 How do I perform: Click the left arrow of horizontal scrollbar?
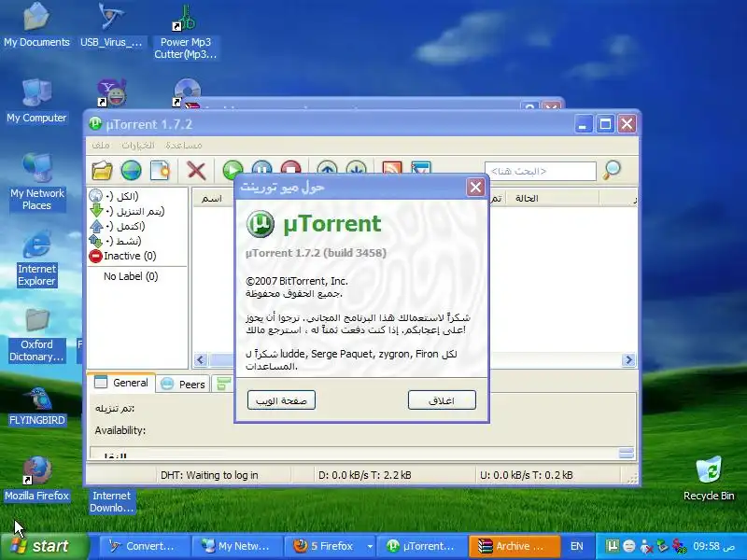(201, 359)
